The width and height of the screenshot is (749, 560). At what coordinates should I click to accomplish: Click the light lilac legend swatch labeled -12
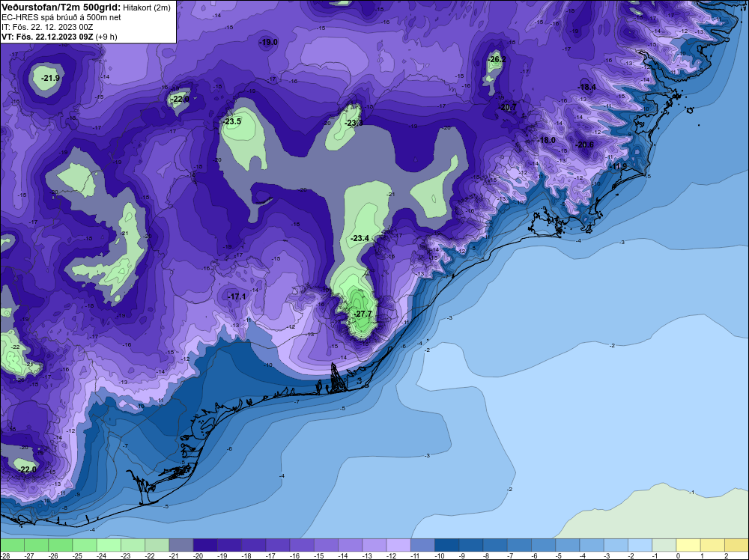pos(398,545)
